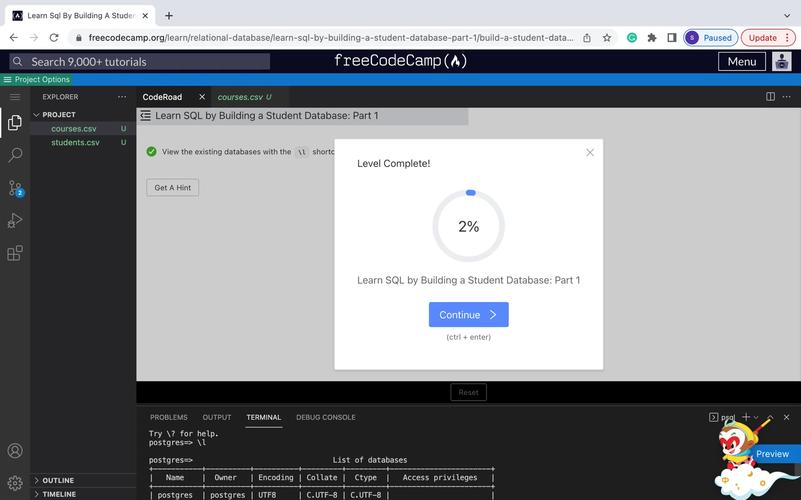Expand the TIMELINE section
Viewport: 801px width, 500px height.
[x=36, y=494]
